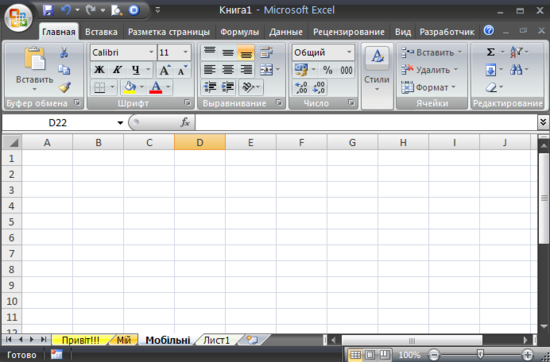This screenshot has height=362, width=550.
Task: Apply red font color A
Action: [x=156, y=87]
